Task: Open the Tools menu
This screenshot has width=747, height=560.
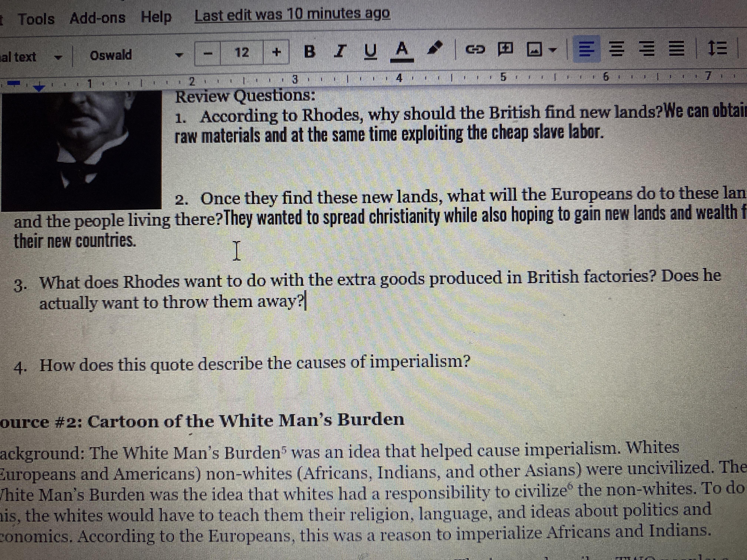Action: (x=36, y=19)
